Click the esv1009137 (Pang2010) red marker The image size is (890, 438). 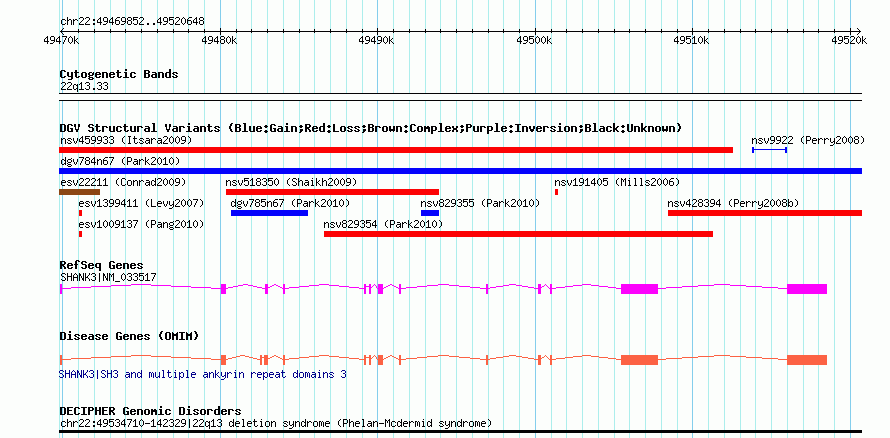(x=81, y=234)
